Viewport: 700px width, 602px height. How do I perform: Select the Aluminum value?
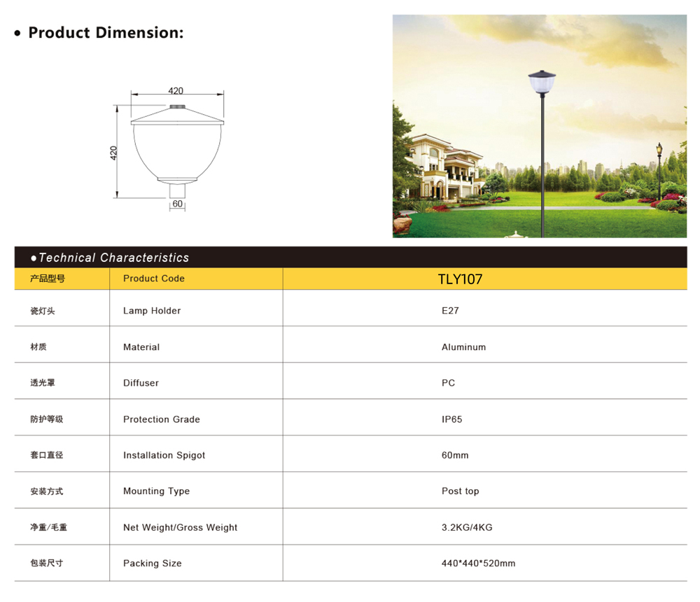463,347
